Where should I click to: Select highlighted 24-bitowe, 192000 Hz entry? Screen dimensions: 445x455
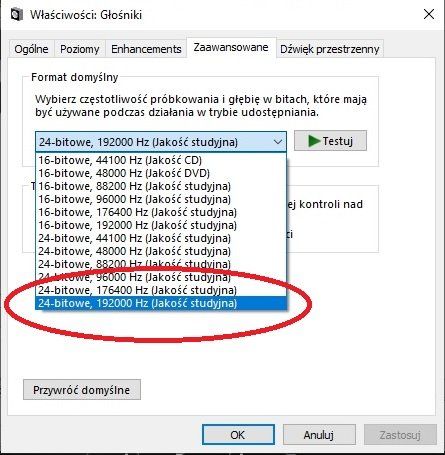point(161,303)
